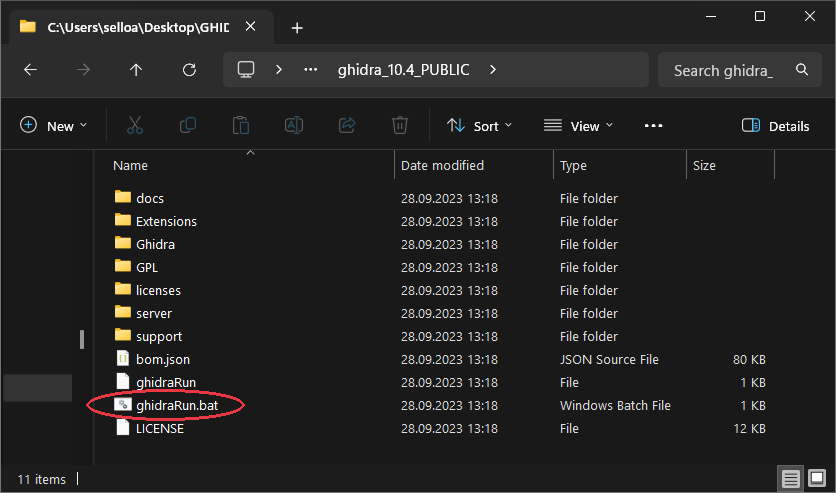Select the bom.json file
Viewport: 836px width, 493px height.
click(163, 360)
